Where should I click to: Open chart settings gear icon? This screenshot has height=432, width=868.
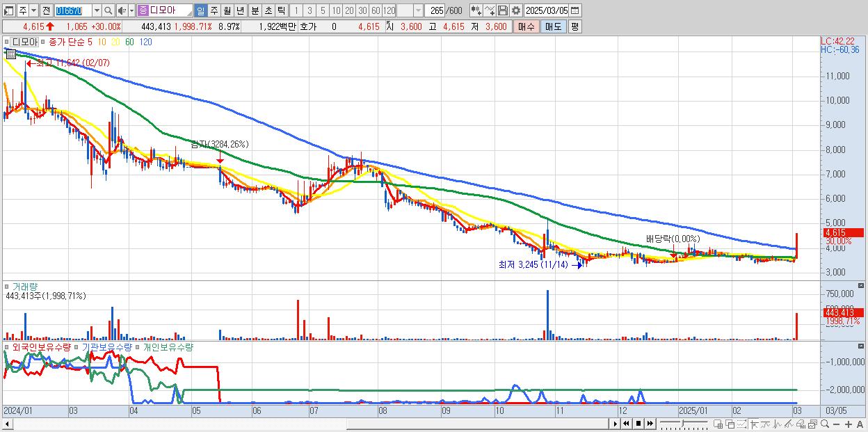pos(516,10)
